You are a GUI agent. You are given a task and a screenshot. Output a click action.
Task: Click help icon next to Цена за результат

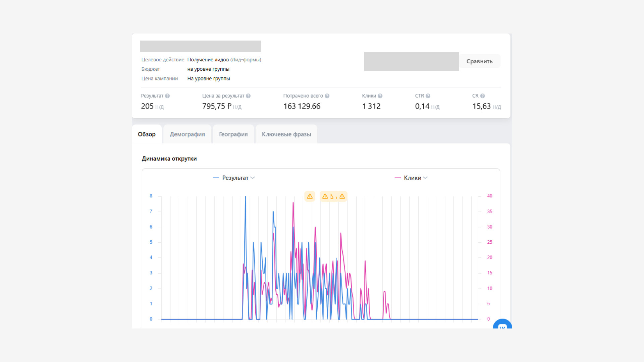[x=248, y=96]
